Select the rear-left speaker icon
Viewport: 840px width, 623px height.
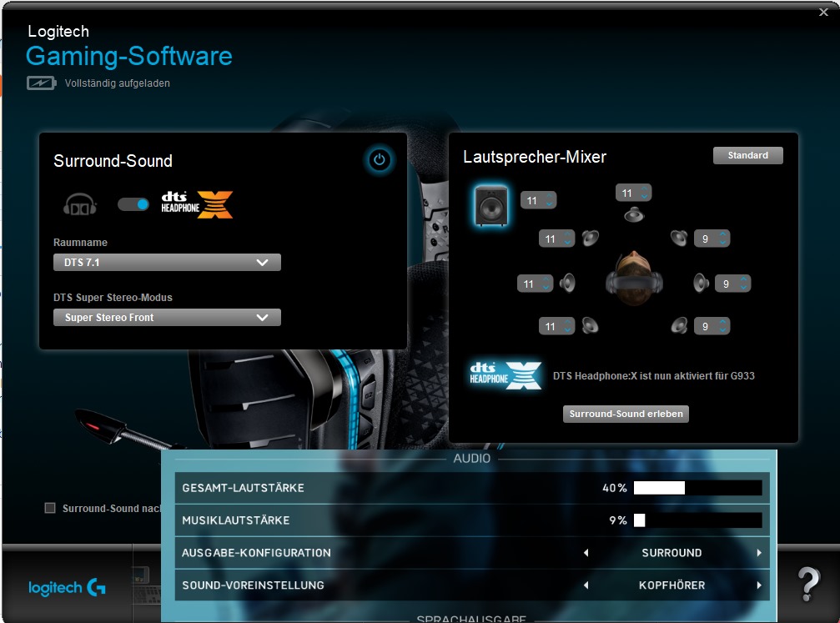(590, 325)
